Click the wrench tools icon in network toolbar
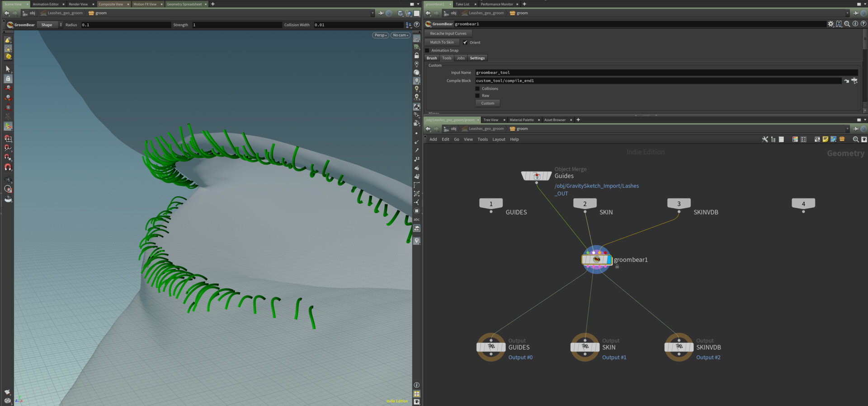This screenshot has height=406, width=868. coord(765,140)
